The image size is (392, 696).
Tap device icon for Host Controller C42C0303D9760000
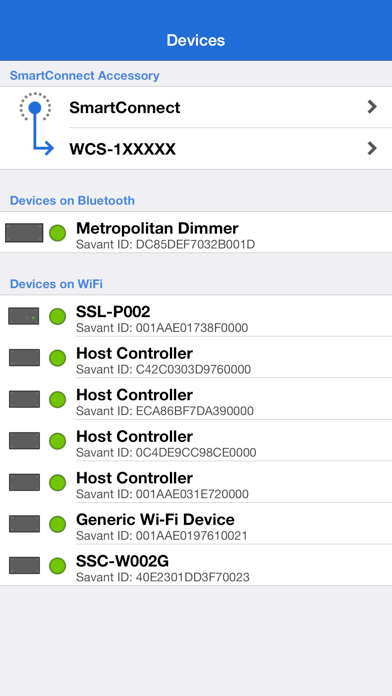coord(24,358)
